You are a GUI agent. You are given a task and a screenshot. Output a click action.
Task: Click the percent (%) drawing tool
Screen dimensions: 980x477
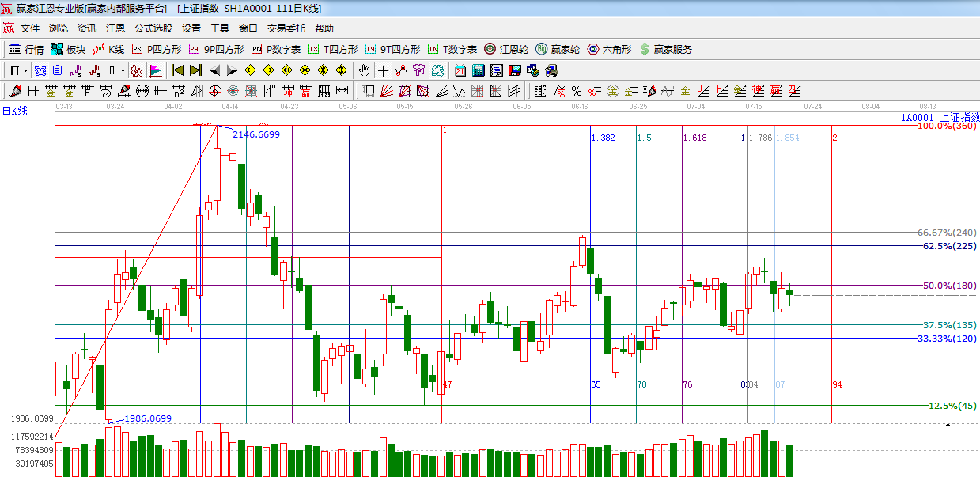coord(577,91)
